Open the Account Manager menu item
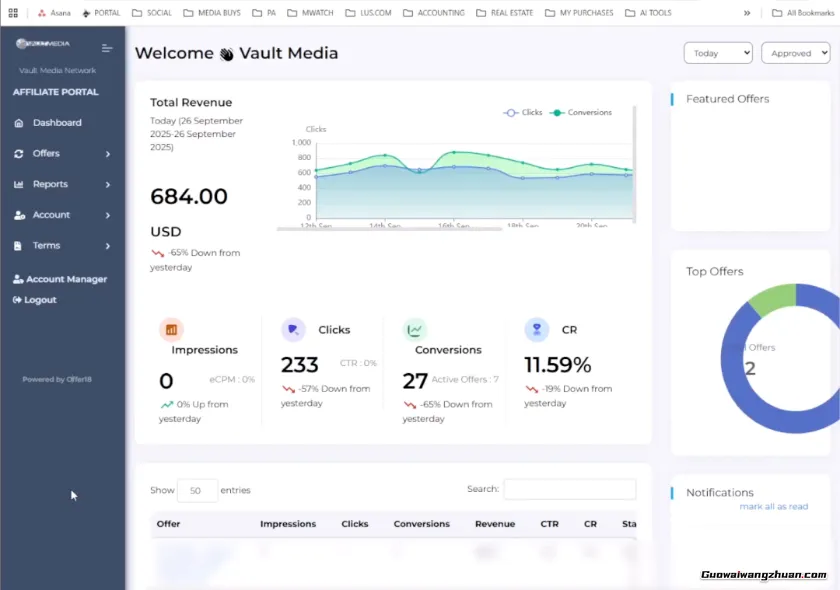This screenshot has height=590, width=840. click(x=60, y=279)
